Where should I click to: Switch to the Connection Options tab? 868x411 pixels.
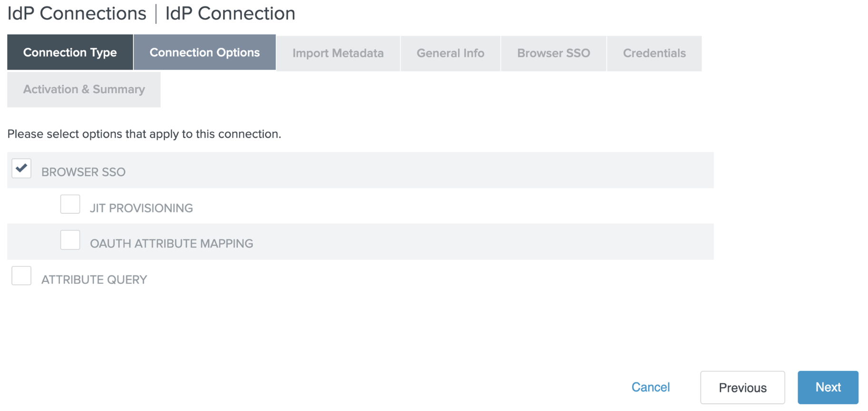tap(205, 52)
